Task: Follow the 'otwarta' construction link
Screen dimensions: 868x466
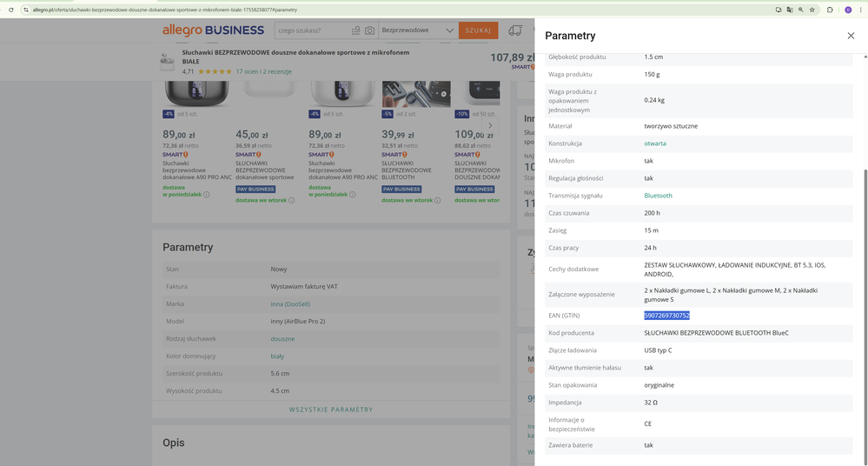Action: 655,143
